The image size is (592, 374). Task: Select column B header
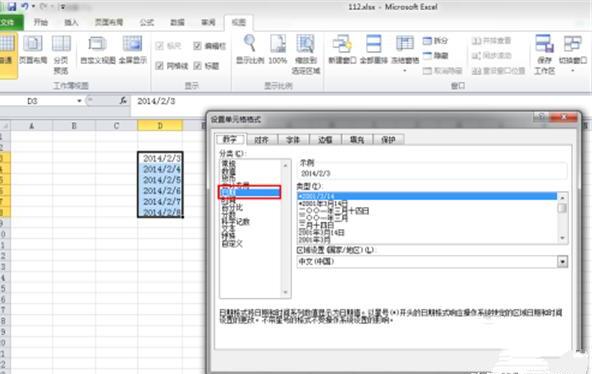click(x=74, y=126)
